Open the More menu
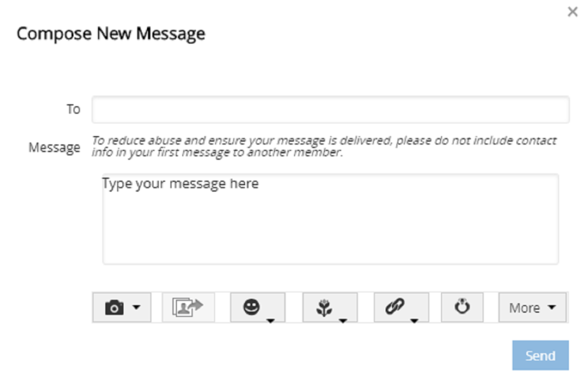Viewport: 588px width, 385px height. (524, 308)
